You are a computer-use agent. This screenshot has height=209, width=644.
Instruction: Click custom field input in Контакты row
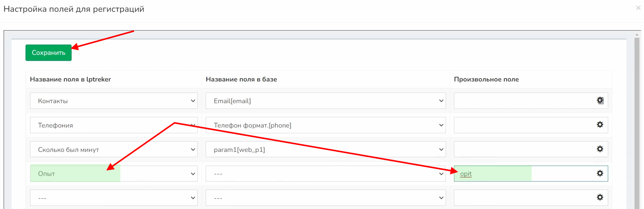[522, 101]
